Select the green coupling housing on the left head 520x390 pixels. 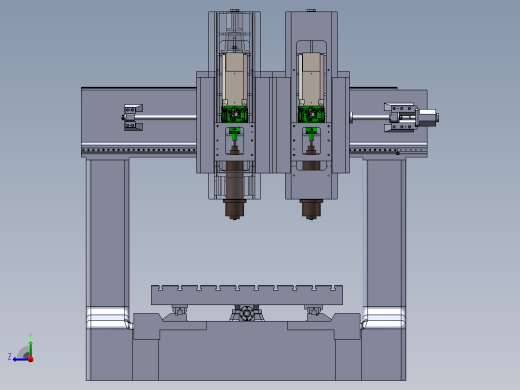click(x=234, y=114)
